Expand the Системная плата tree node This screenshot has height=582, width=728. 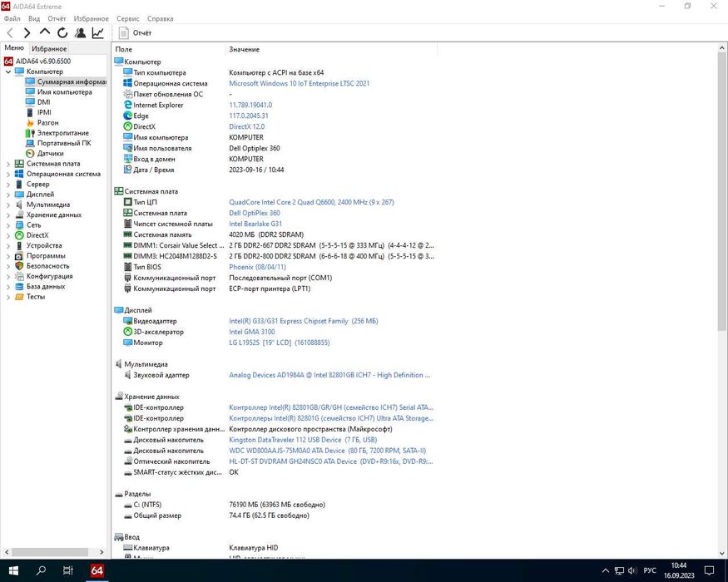click(7, 164)
